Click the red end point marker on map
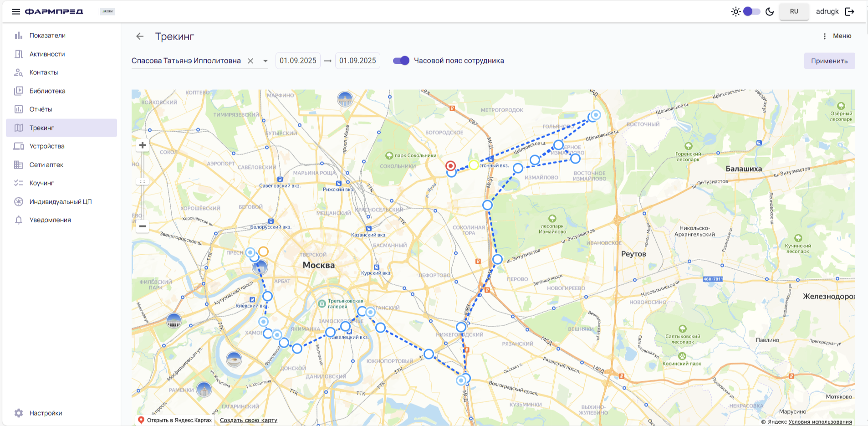 point(450,166)
